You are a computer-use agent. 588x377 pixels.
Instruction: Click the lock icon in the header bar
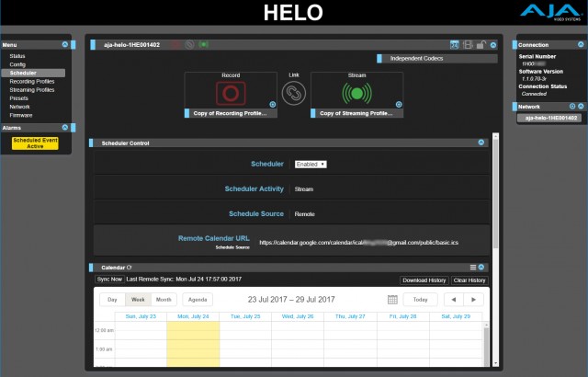pyautogui.click(x=481, y=44)
